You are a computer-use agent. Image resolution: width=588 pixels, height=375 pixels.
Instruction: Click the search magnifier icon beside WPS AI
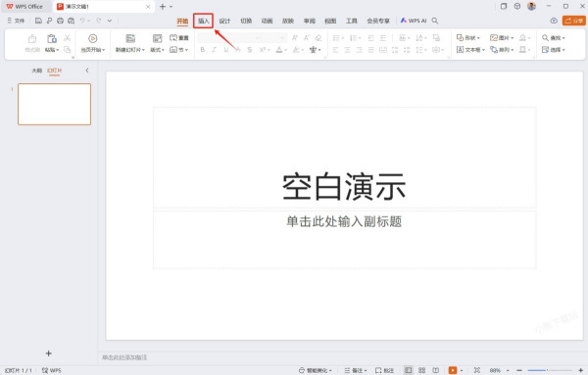(435, 21)
